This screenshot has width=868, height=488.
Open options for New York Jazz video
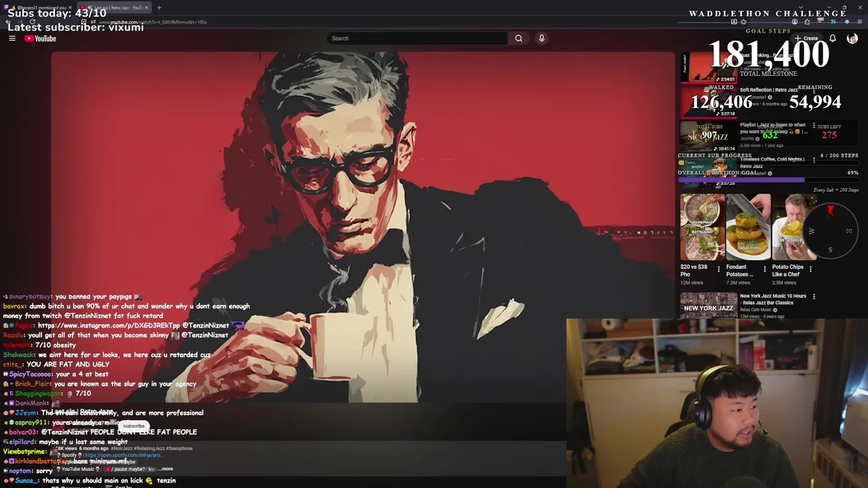coord(814,296)
